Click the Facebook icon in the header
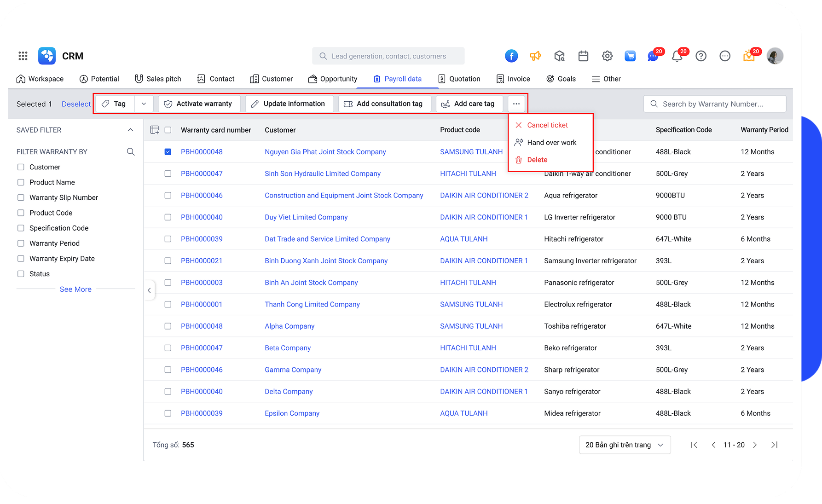Image resolution: width=822 pixels, height=504 pixels. coord(511,56)
